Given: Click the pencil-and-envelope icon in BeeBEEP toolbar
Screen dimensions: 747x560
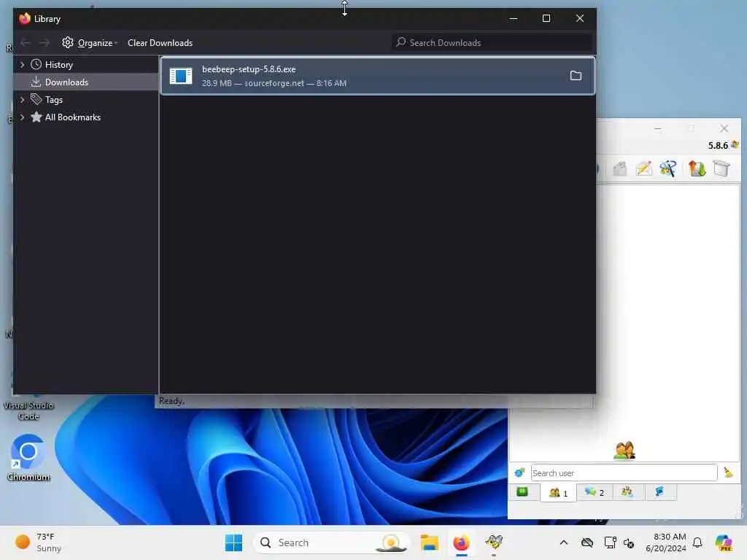Looking at the screenshot, I should coord(643,168).
